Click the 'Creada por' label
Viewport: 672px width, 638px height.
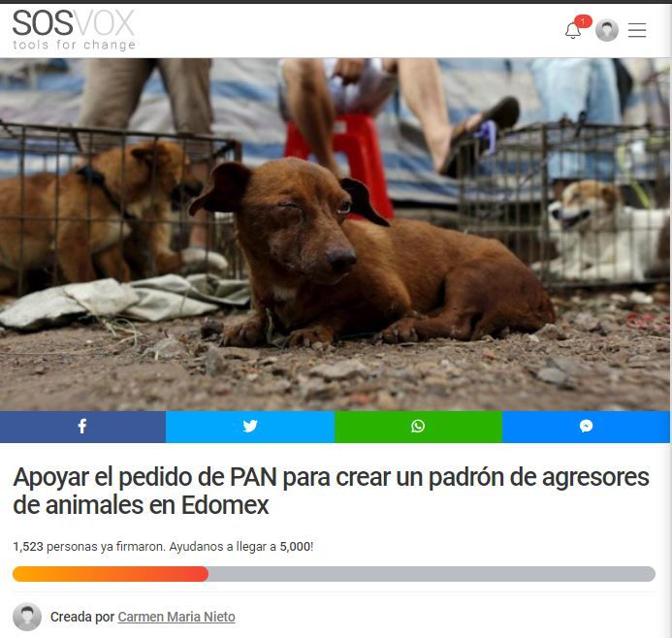coord(82,617)
